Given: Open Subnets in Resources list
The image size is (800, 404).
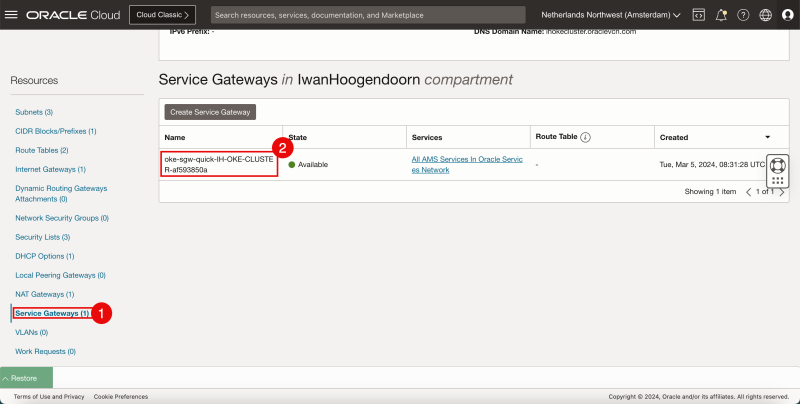Looking at the screenshot, I should point(33,112).
